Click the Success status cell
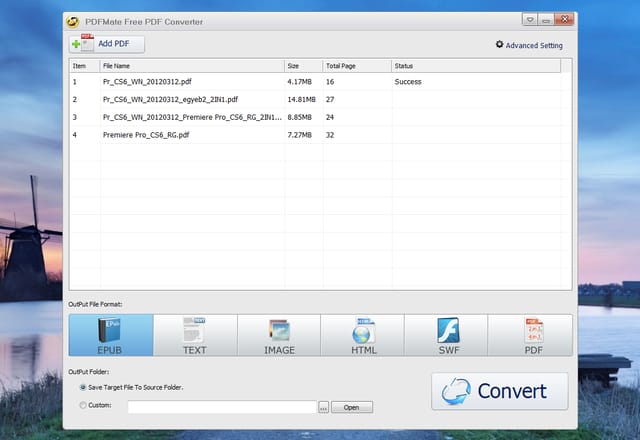 click(x=408, y=82)
